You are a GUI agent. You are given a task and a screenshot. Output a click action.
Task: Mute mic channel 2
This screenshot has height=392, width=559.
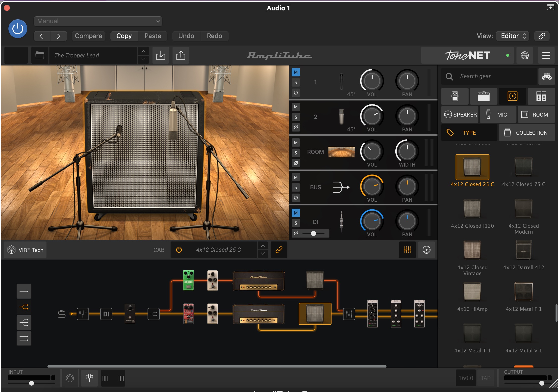pyautogui.click(x=296, y=107)
